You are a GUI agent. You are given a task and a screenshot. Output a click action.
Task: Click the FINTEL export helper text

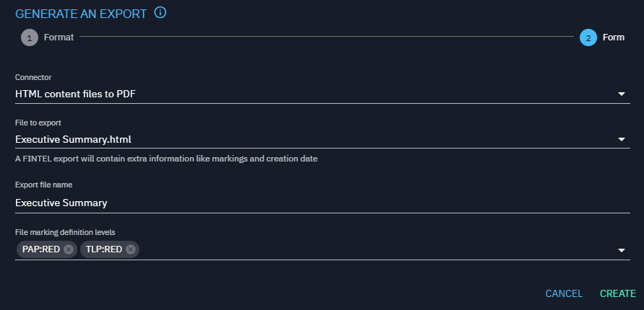(166, 159)
